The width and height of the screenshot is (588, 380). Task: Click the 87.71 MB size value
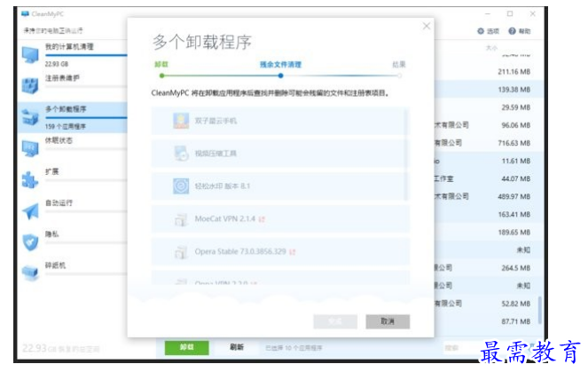click(516, 321)
